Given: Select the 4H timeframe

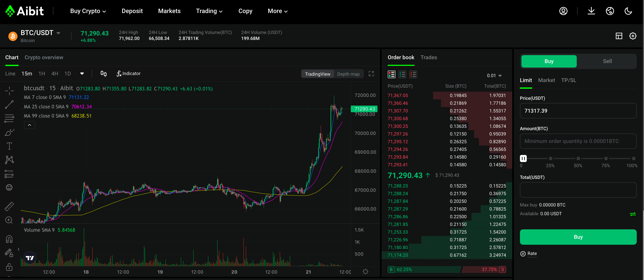Looking at the screenshot, I should pos(54,74).
